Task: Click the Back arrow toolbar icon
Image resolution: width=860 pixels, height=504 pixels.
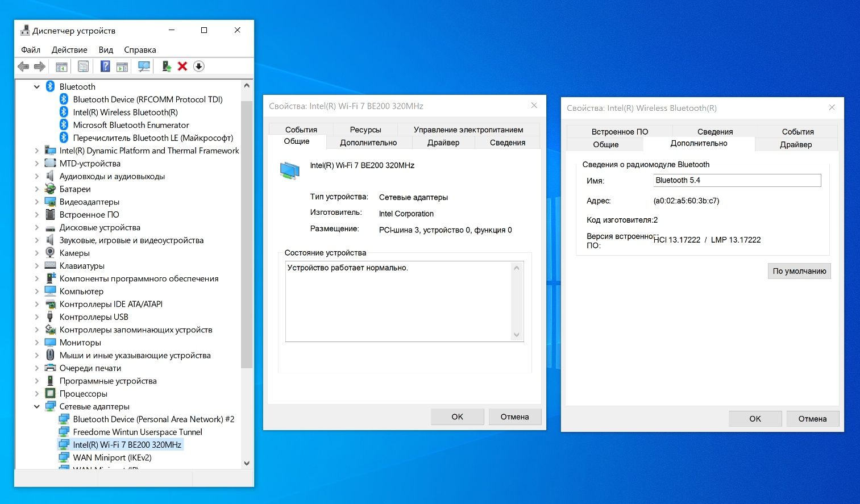Action: coord(23,66)
